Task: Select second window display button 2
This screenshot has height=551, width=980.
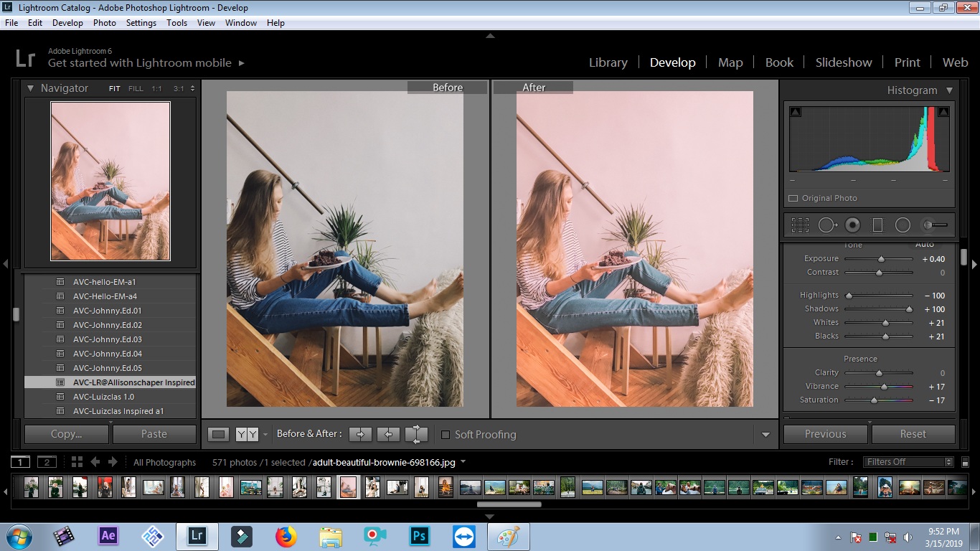Action: tap(47, 462)
